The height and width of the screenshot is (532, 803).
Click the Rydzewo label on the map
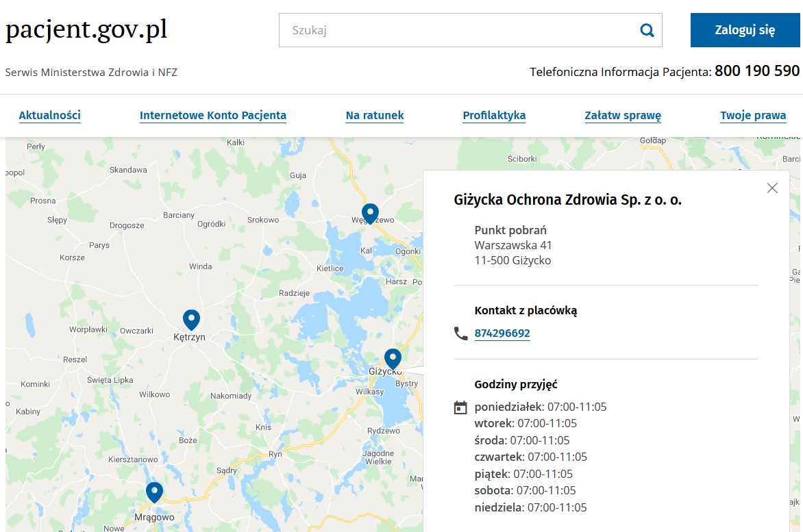(384, 431)
